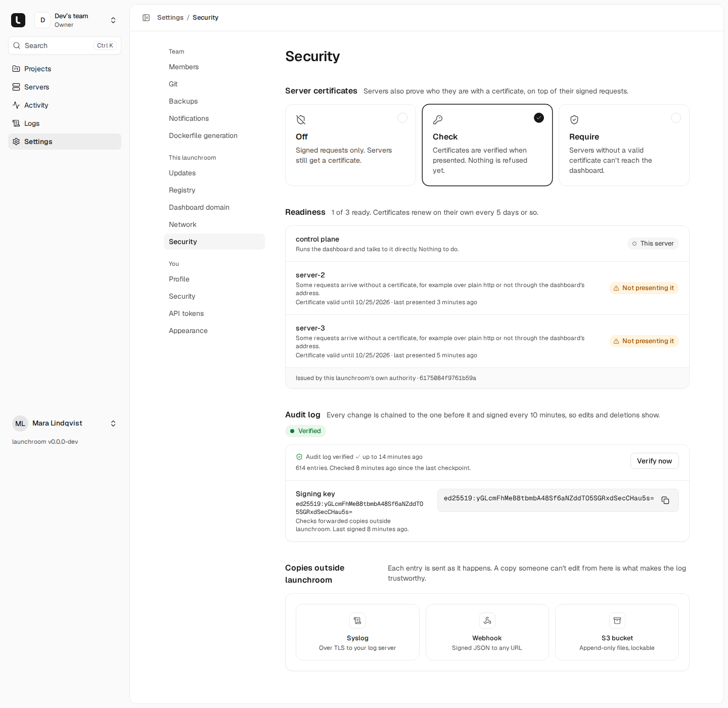Screen dimensions: 728x708
Task: Open Backups settings
Action: (214, 101)
